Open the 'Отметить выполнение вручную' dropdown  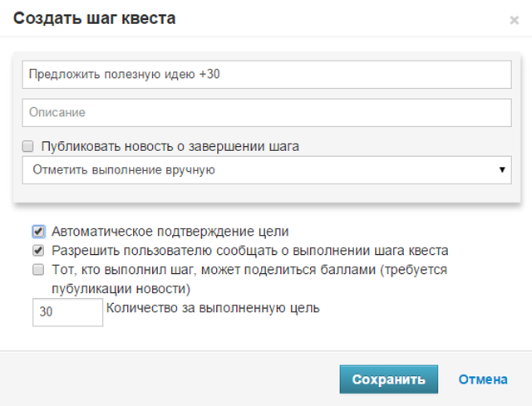[267, 170]
